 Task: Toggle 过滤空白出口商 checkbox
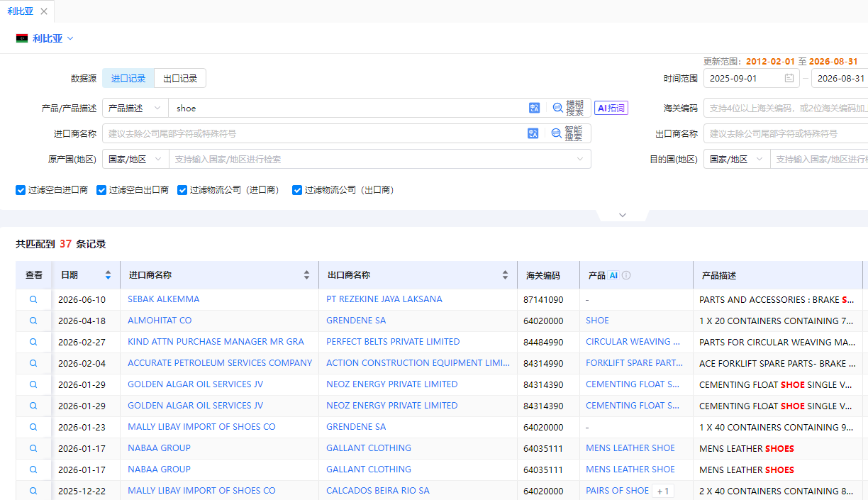[101, 190]
